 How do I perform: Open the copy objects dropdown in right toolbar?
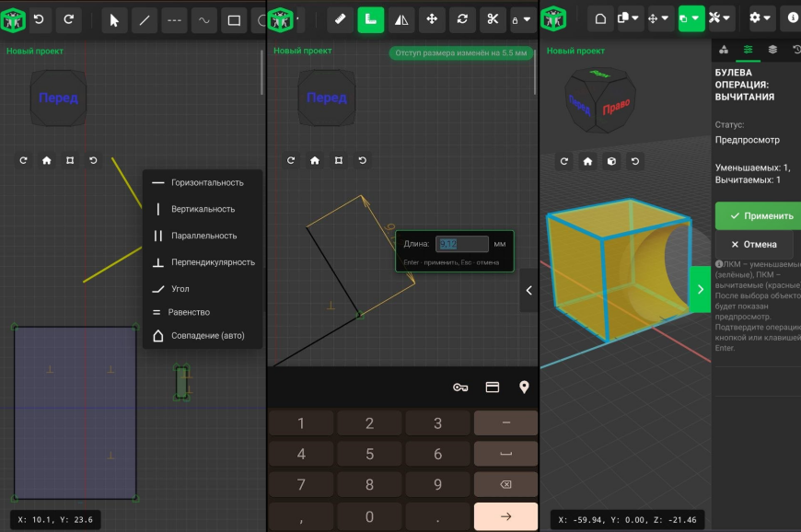[628, 19]
